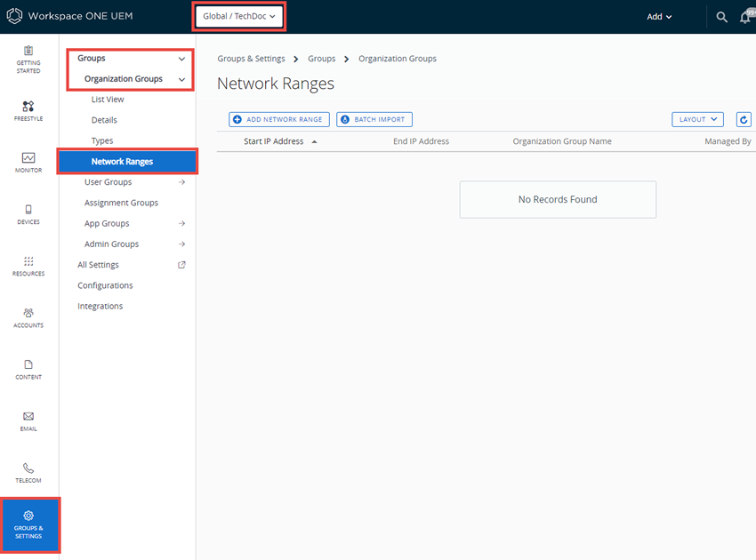This screenshot has width=756, height=560.
Task: Click the All Settings external link icon
Action: (x=181, y=265)
